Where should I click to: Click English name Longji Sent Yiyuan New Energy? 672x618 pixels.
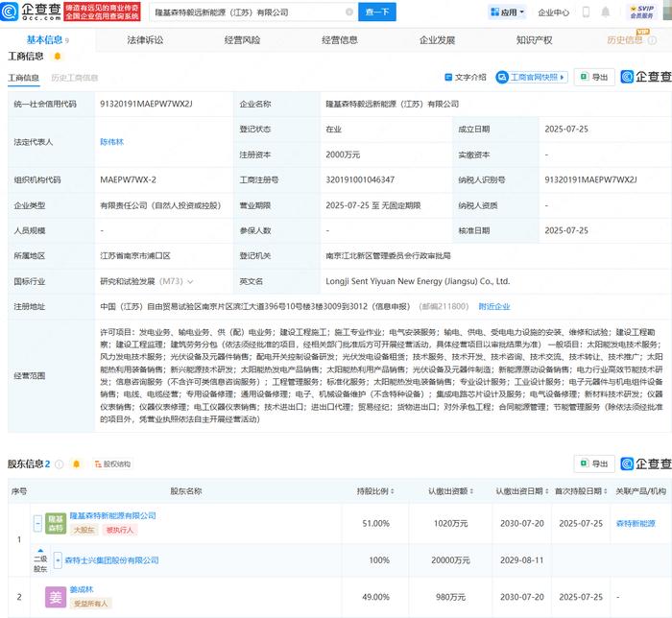418,281
